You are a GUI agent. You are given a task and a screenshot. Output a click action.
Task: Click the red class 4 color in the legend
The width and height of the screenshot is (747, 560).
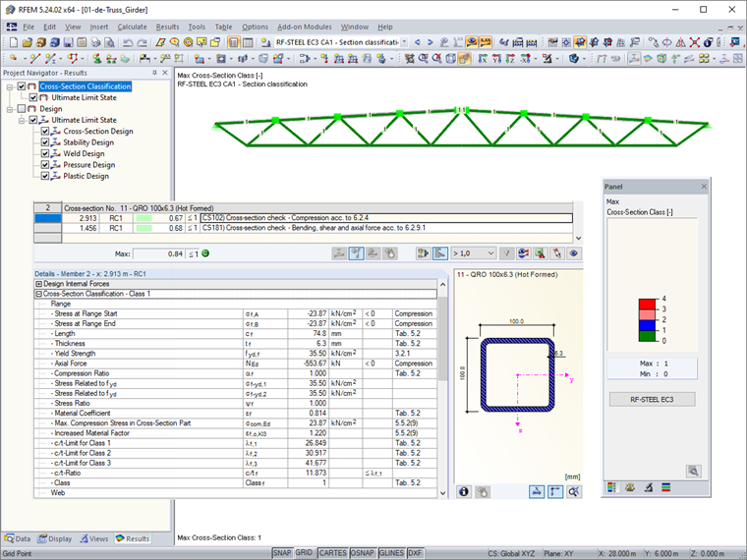647,305
